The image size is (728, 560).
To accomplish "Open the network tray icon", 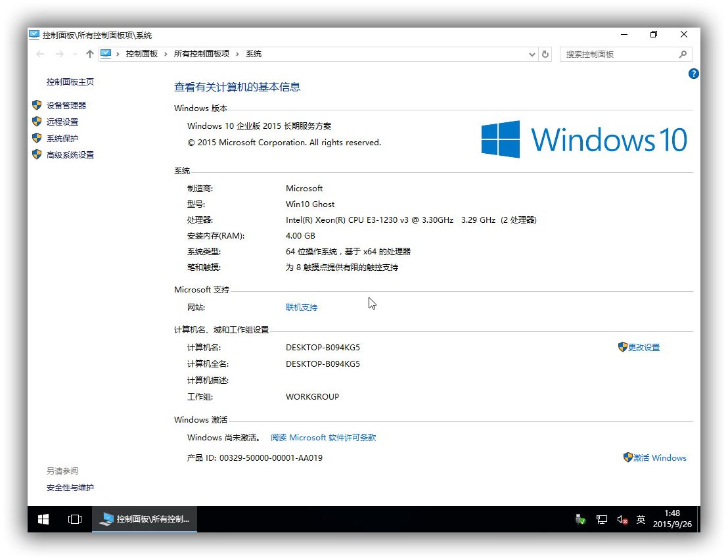I will point(602,519).
